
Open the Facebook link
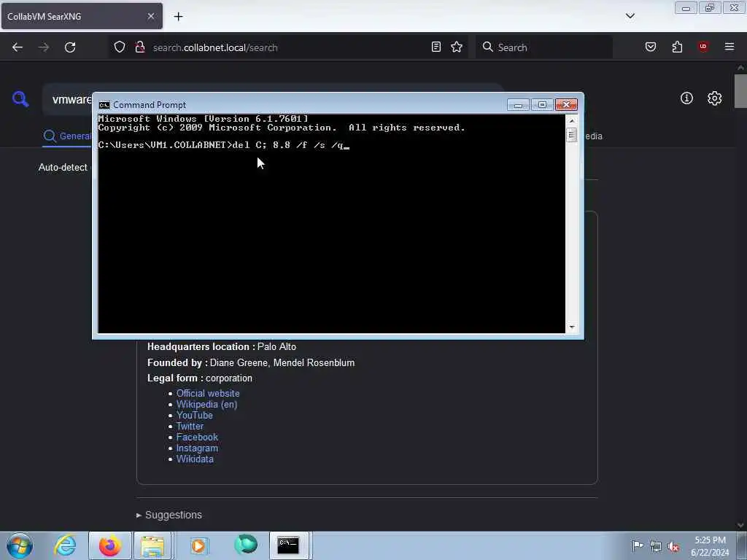click(197, 437)
